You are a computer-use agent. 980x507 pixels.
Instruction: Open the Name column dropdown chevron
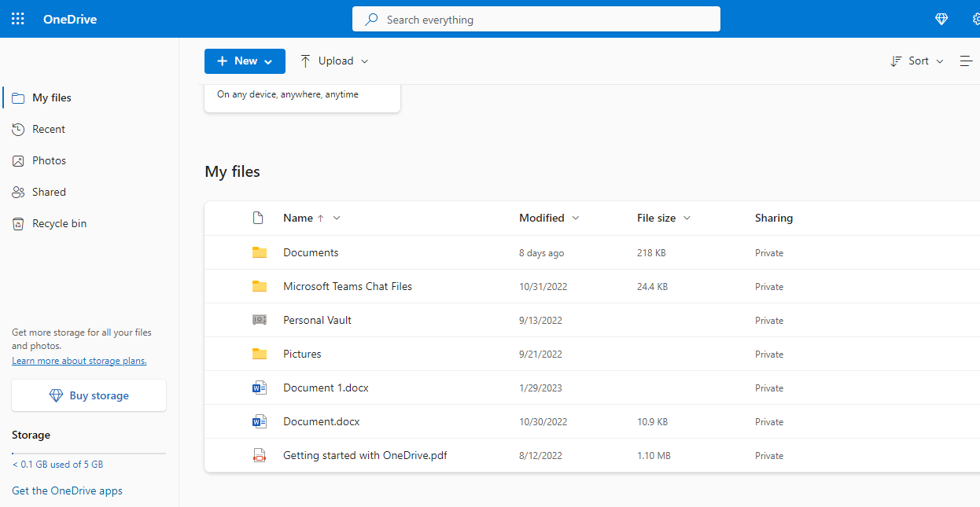[337, 219]
